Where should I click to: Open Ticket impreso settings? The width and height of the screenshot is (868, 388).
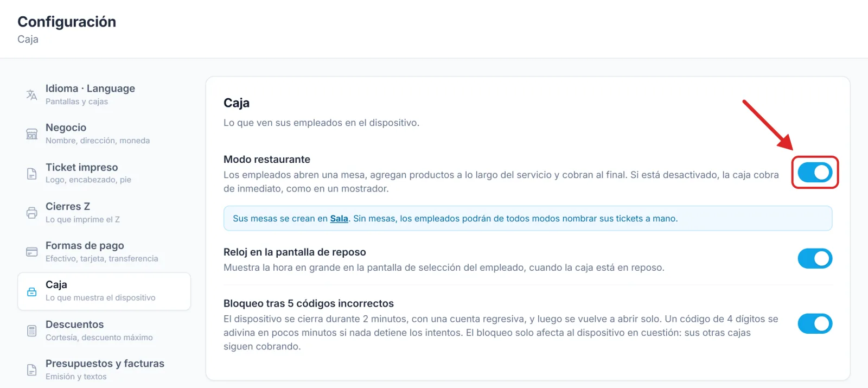click(x=104, y=173)
